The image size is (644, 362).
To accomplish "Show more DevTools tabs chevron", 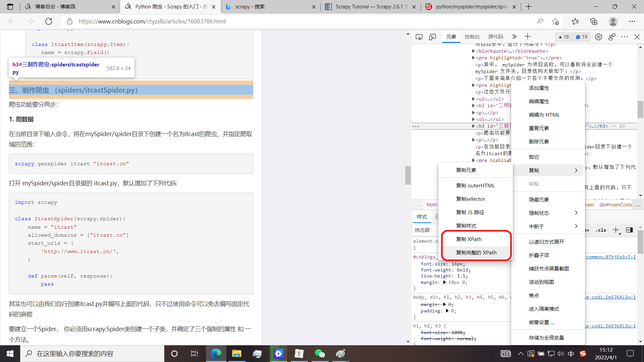I will 514,37.
